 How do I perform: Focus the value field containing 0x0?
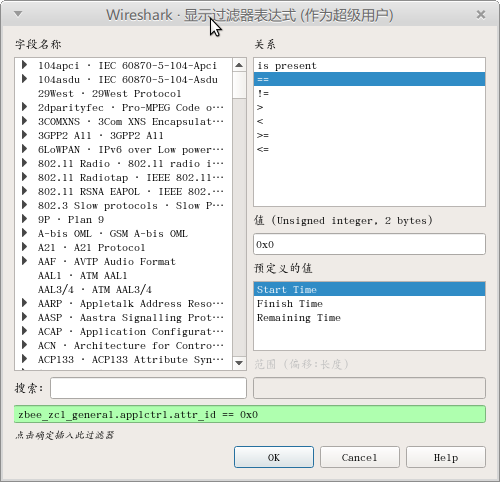pyautogui.click(x=369, y=244)
